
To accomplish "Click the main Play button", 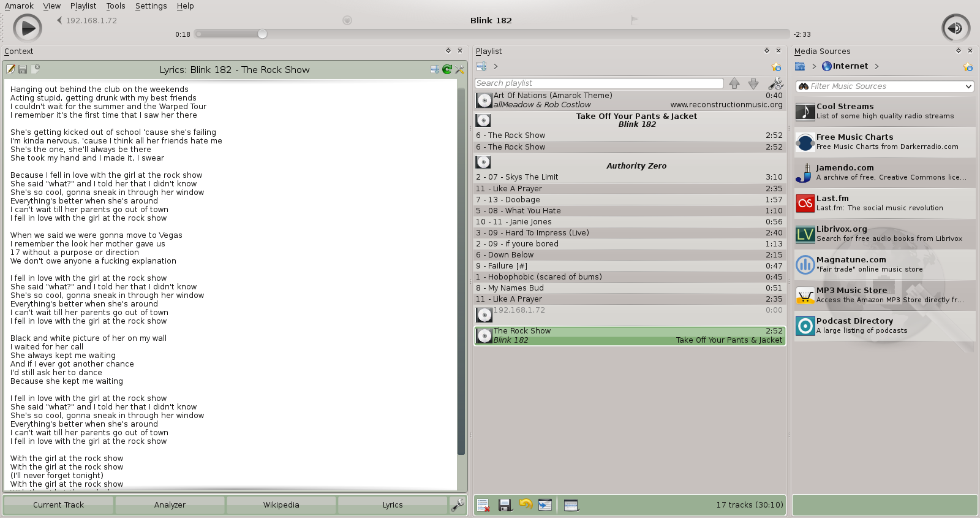I will click(x=28, y=28).
